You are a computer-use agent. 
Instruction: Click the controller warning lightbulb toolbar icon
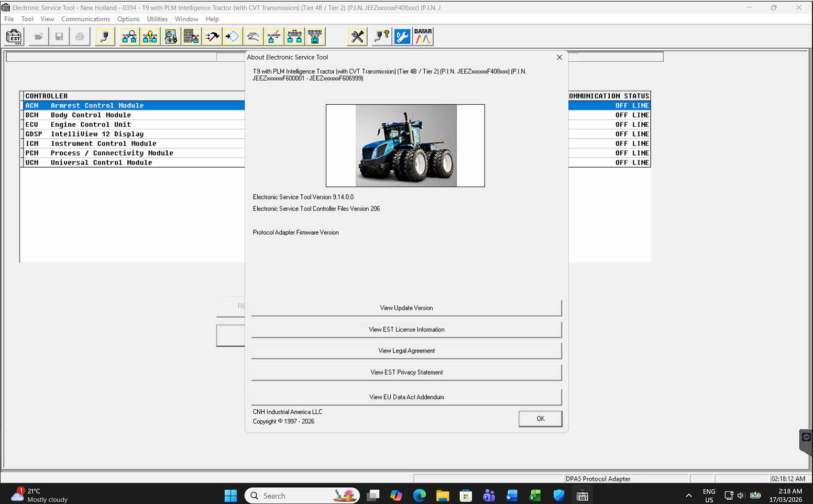pos(150,37)
